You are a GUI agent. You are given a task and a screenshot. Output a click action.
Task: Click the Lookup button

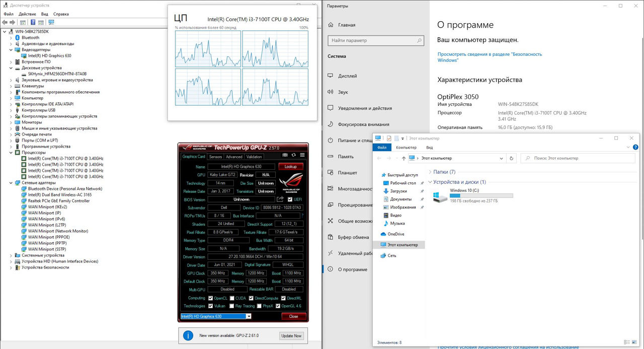click(x=290, y=167)
